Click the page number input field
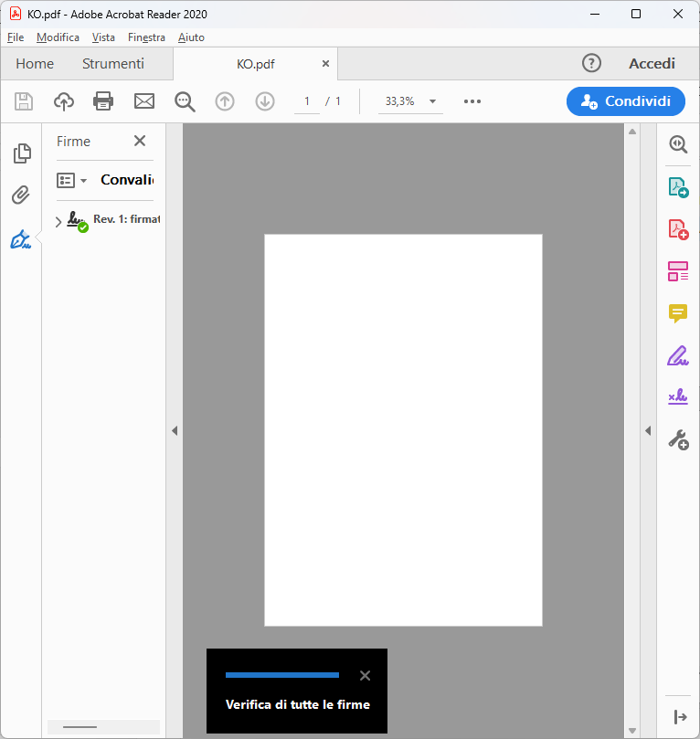700x739 pixels. click(x=307, y=101)
